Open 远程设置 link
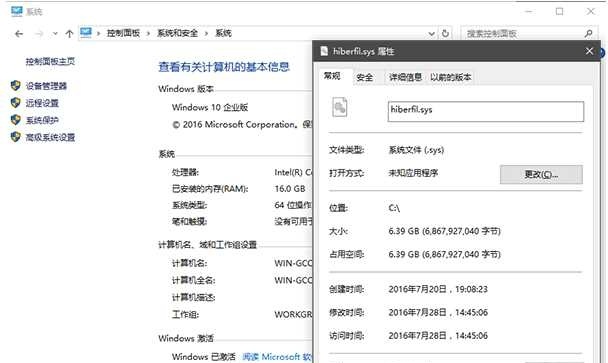 click(x=42, y=103)
